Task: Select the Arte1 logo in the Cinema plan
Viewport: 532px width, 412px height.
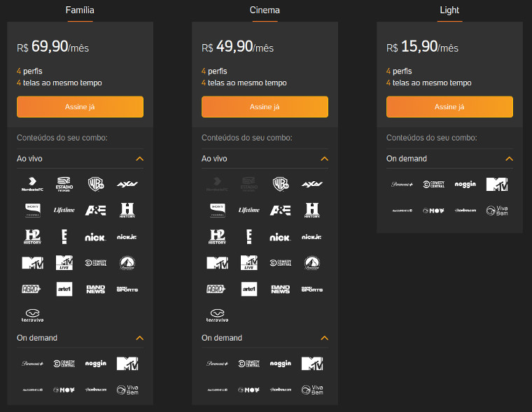Action: tap(249, 289)
